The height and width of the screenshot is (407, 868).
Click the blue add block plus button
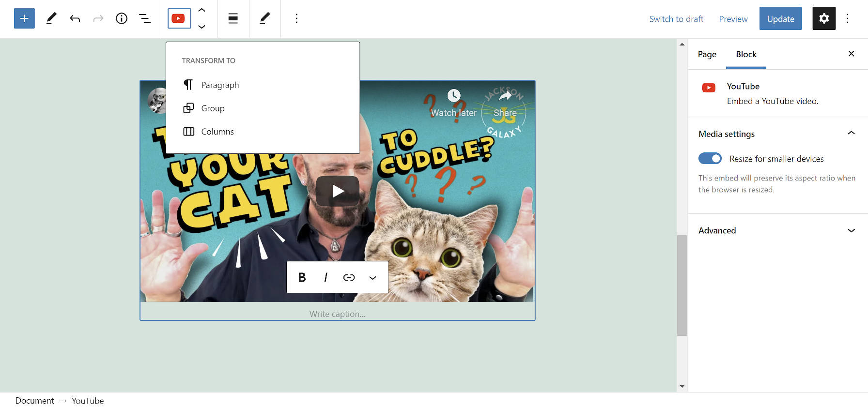(x=24, y=18)
